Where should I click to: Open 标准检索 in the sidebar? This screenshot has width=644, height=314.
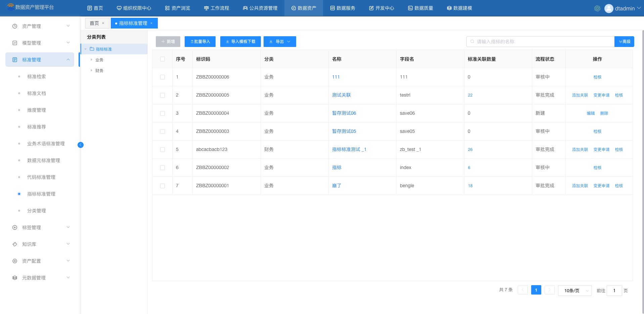[x=37, y=76]
